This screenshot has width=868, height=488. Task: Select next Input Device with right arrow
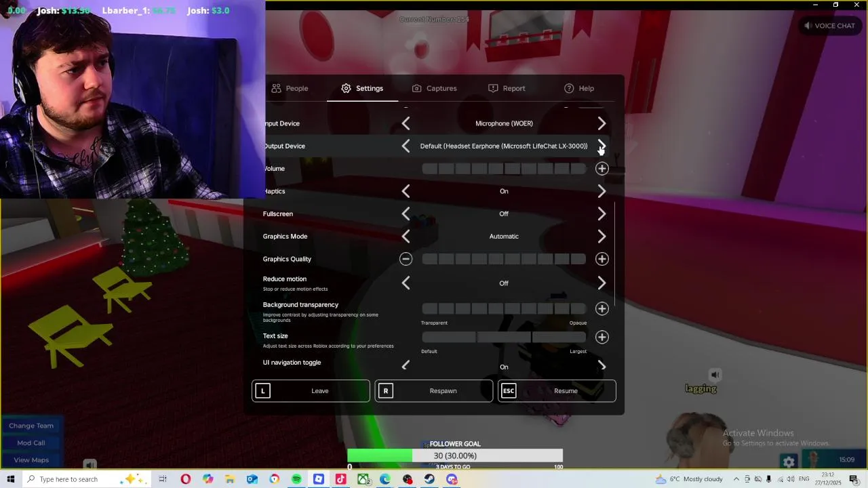tap(601, 123)
